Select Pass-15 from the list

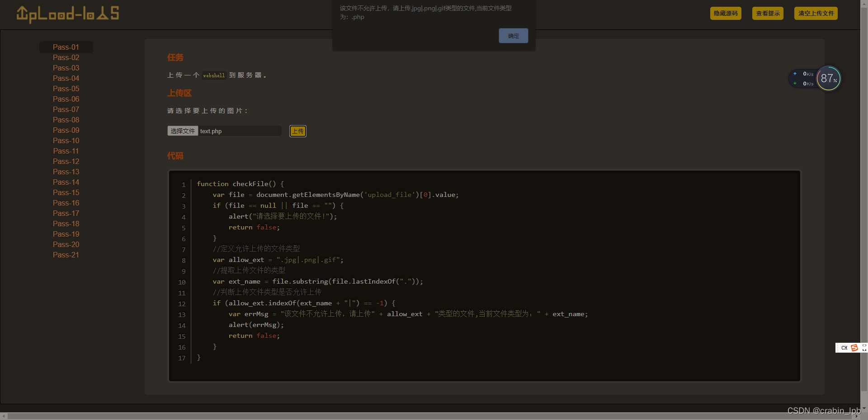tap(66, 192)
